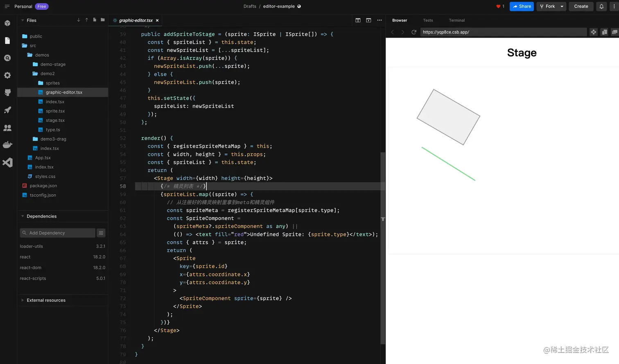This screenshot has height=364, width=619.
Task: Switch to the Terminal tab
Action: coord(457,20)
